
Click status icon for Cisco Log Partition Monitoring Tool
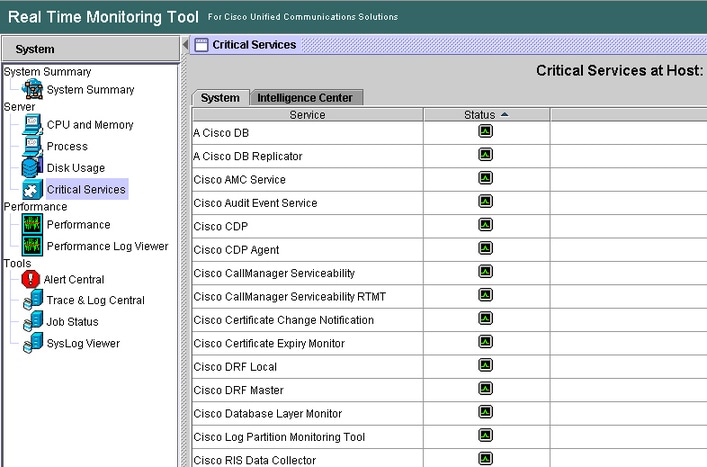[x=486, y=435]
